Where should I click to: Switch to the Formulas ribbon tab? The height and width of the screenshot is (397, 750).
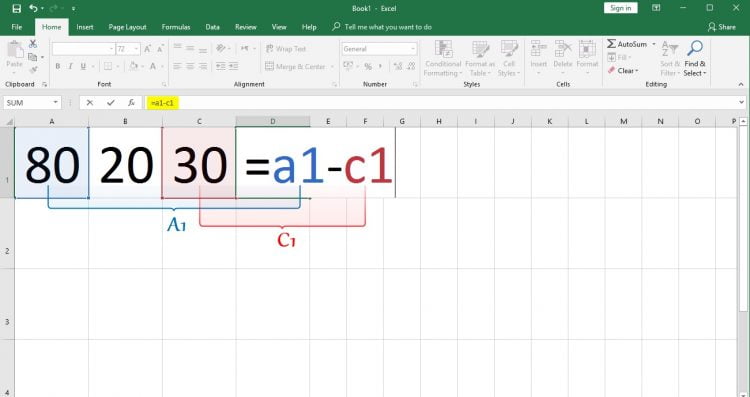(x=176, y=27)
